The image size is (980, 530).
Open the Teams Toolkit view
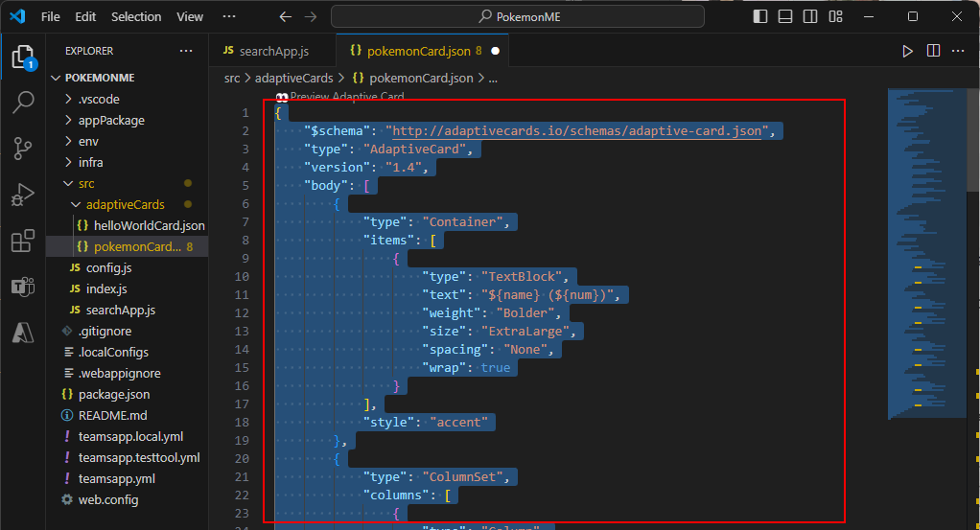pyautogui.click(x=23, y=287)
